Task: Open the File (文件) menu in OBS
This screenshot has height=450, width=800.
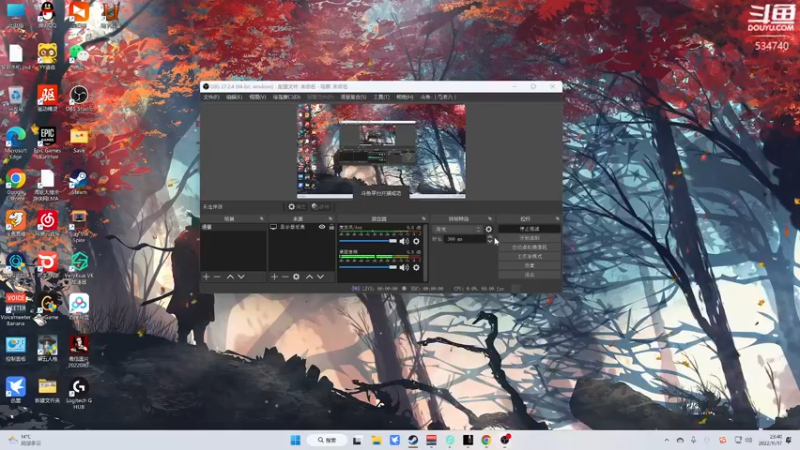Action: [x=211, y=97]
